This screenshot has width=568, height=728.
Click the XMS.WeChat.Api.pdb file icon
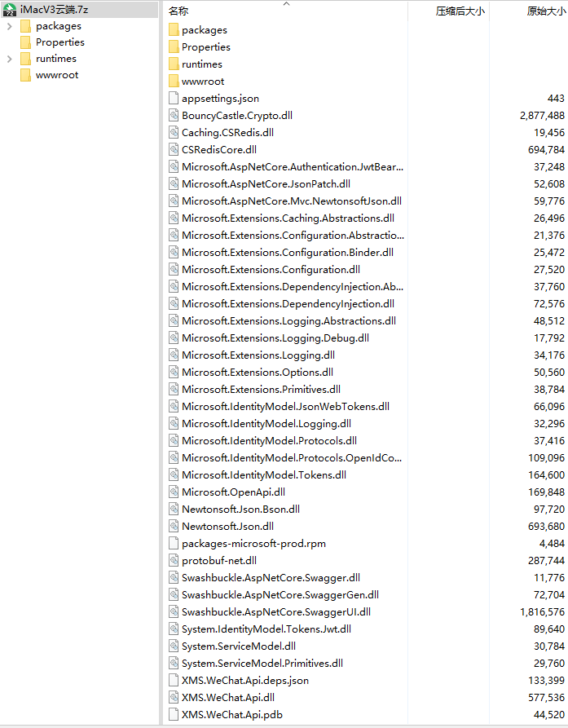coord(174,715)
